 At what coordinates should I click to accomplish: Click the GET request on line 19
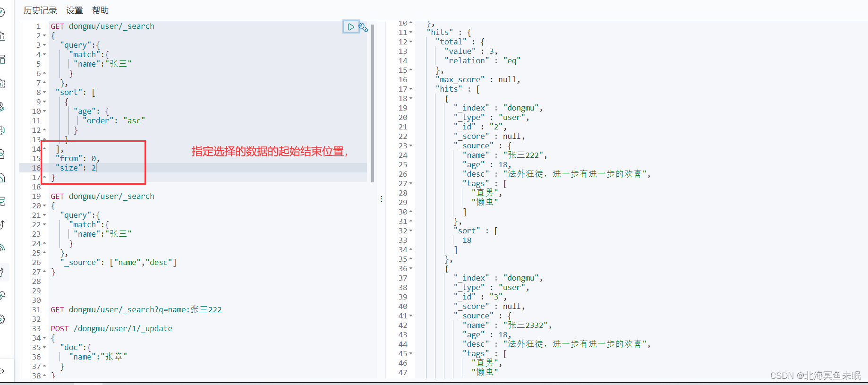click(102, 197)
